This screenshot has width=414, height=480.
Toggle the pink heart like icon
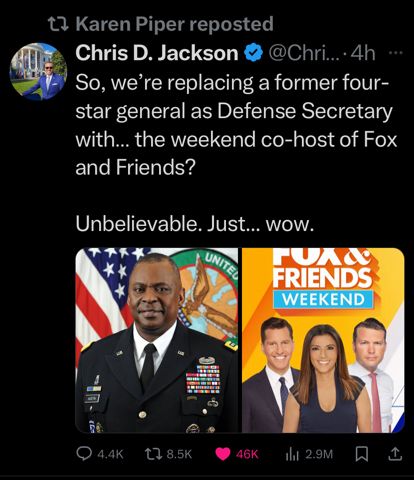pos(223,454)
